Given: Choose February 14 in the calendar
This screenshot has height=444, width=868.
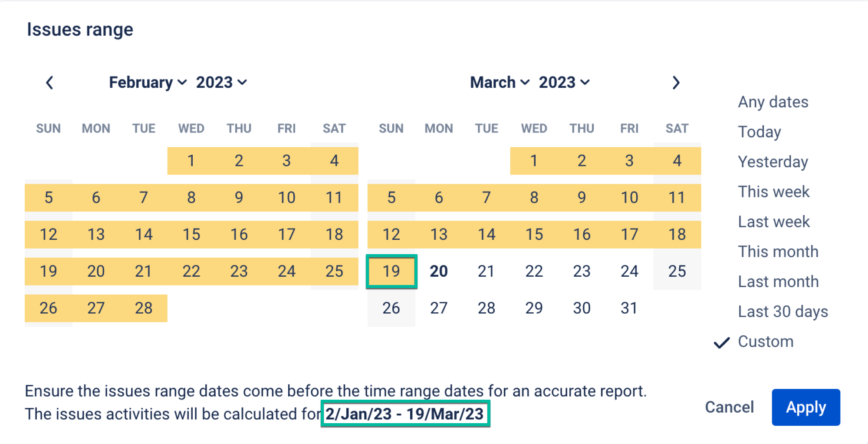Looking at the screenshot, I should click(144, 235).
